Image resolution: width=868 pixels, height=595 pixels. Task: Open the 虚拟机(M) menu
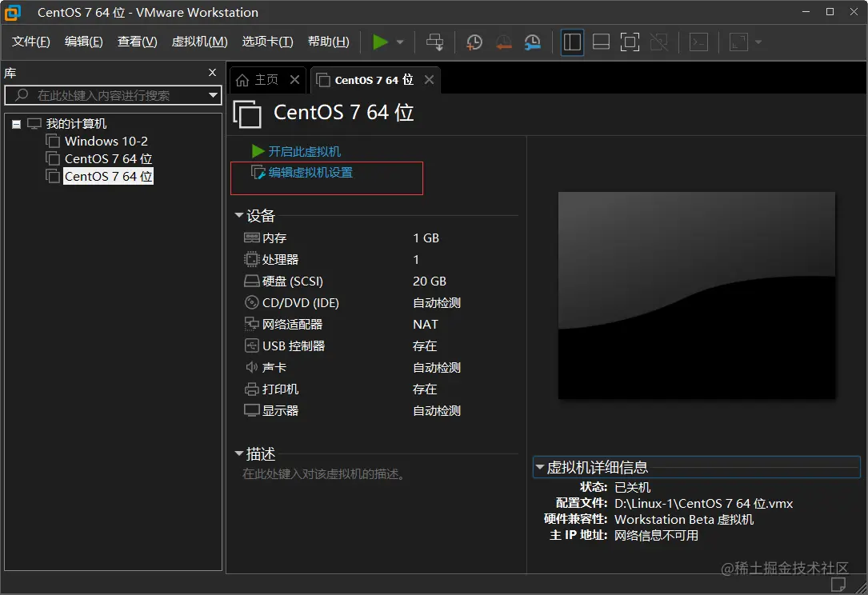click(x=199, y=42)
